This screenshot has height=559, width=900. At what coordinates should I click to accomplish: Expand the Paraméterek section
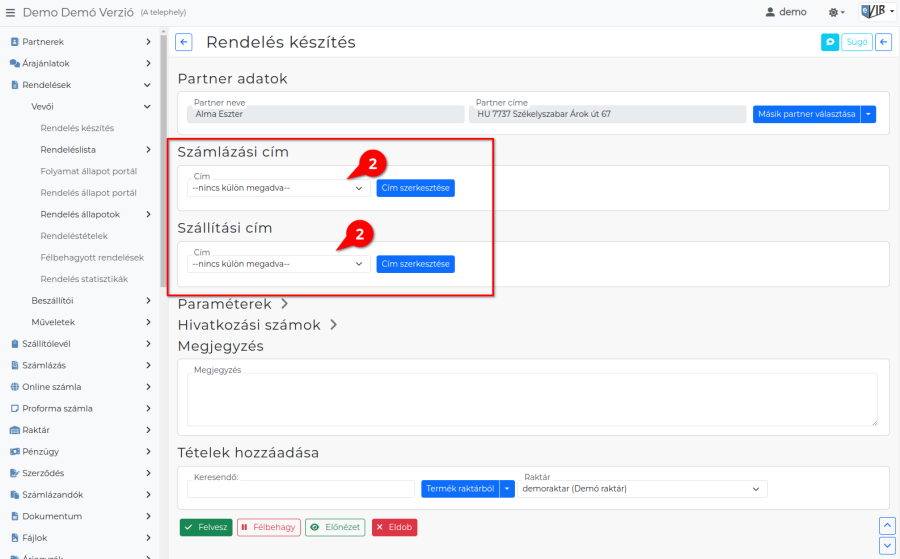click(233, 303)
